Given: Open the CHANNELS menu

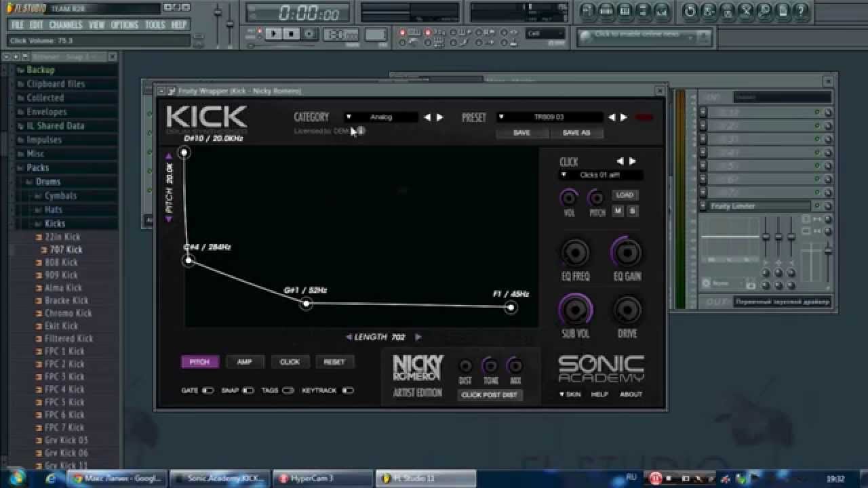Looking at the screenshot, I should tap(66, 25).
